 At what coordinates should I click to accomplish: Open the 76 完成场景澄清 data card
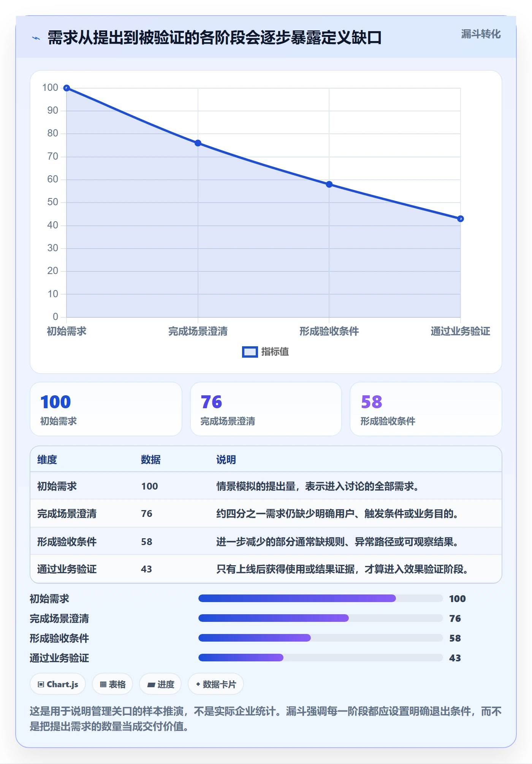266,409
